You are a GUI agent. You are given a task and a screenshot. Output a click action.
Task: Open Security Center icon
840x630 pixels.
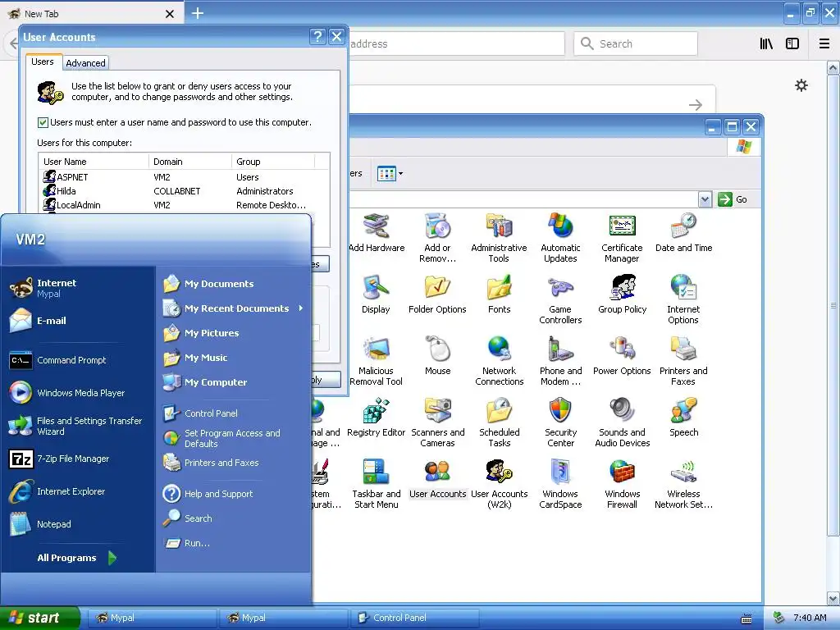click(x=560, y=422)
